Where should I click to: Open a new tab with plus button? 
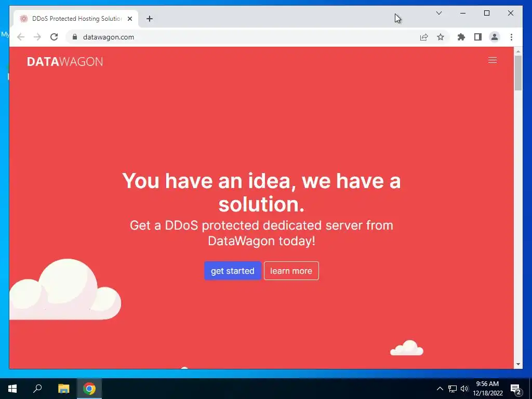click(x=150, y=19)
